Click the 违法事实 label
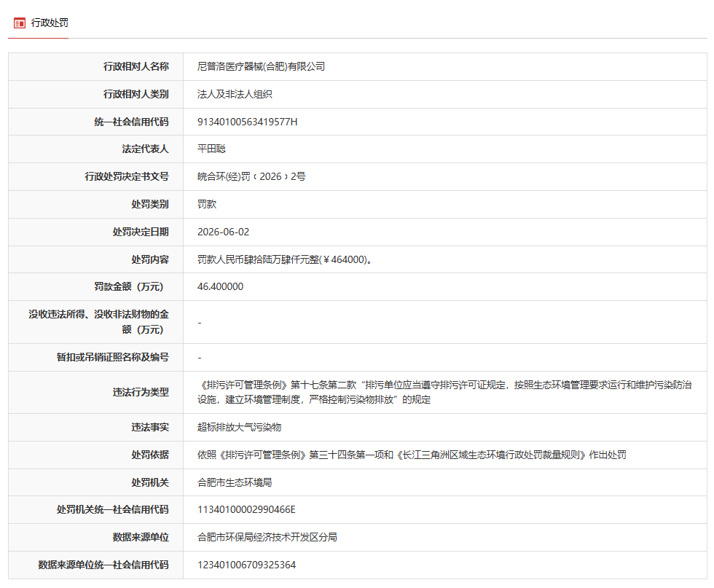714x588 pixels. pos(150,427)
